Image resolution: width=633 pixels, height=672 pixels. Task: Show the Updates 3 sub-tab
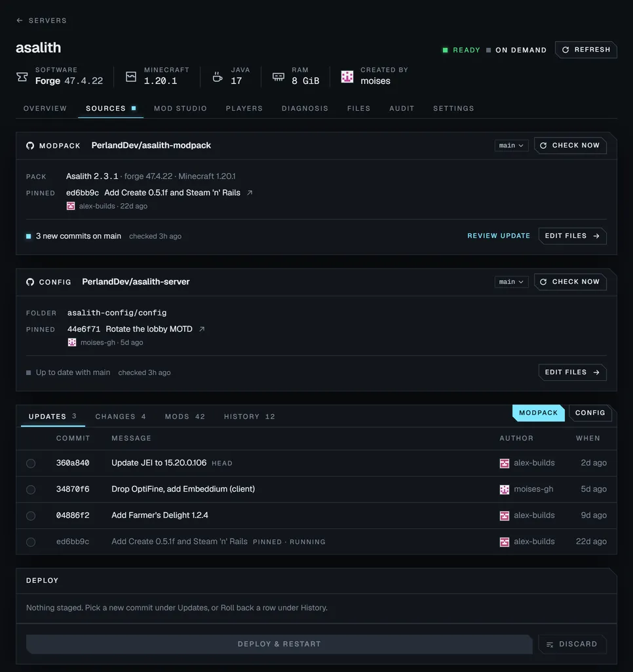(x=52, y=416)
